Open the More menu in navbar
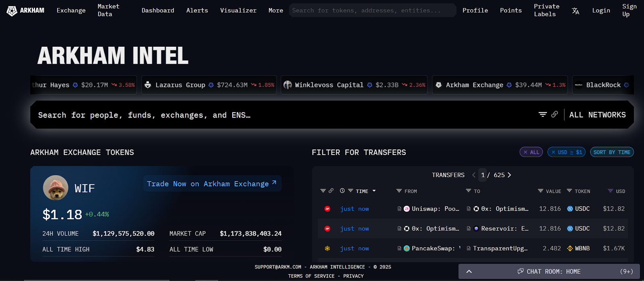This screenshot has width=644, height=281. pyautogui.click(x=276, y=10)
